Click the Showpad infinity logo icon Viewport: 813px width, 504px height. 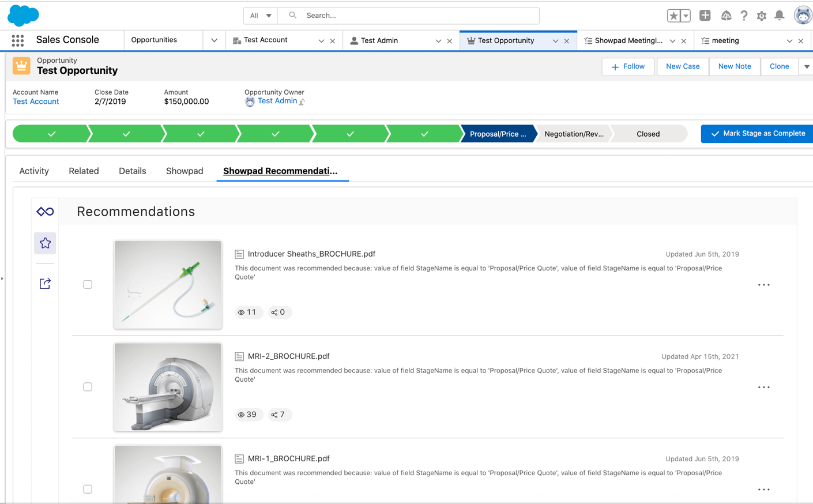pos(45,212)
